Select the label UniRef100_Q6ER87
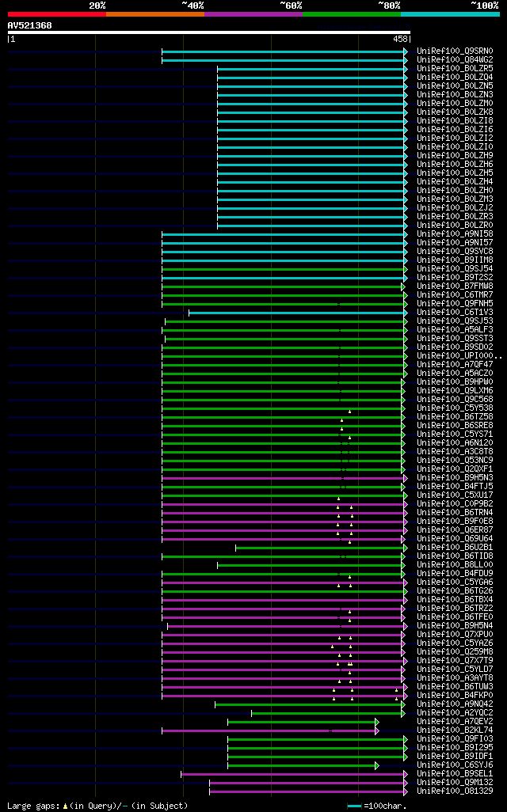Image resolution: width=507 pixels, height=812 pixels. click(x=456, y=529)
